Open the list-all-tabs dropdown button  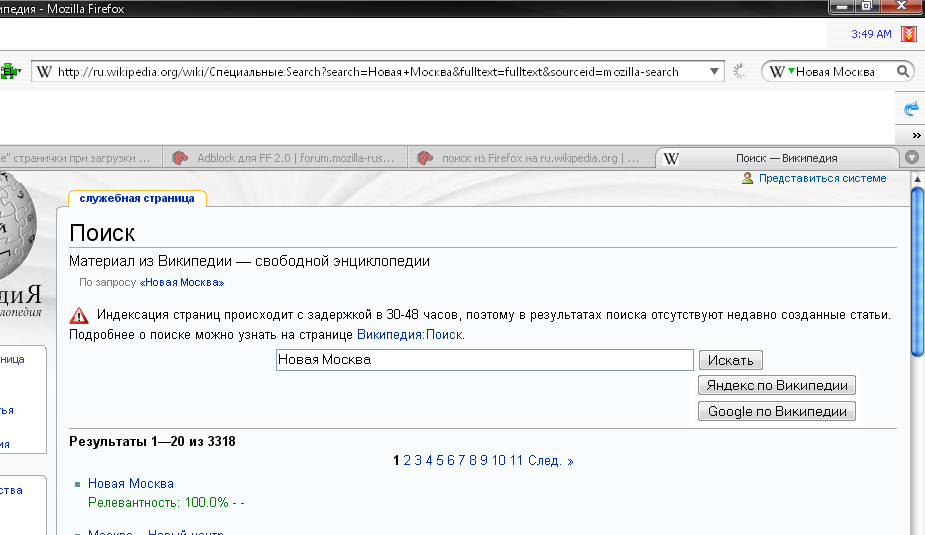(x=911, y=157)
